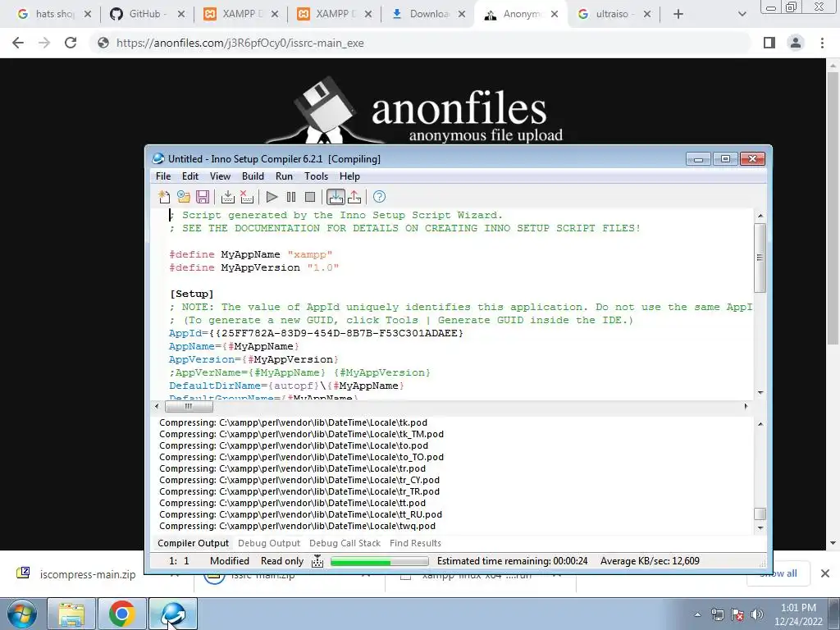Click the Modified status text
840x630 pixels.
[230, 561]
